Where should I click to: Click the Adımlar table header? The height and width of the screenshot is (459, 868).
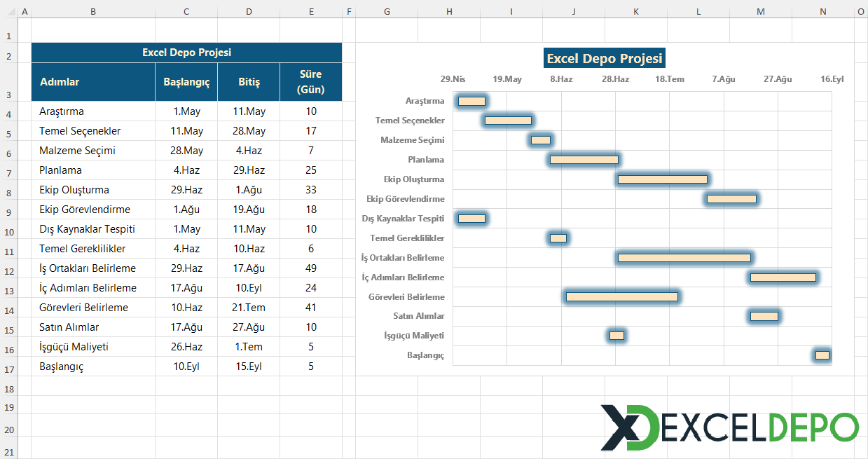coord(93,82)
